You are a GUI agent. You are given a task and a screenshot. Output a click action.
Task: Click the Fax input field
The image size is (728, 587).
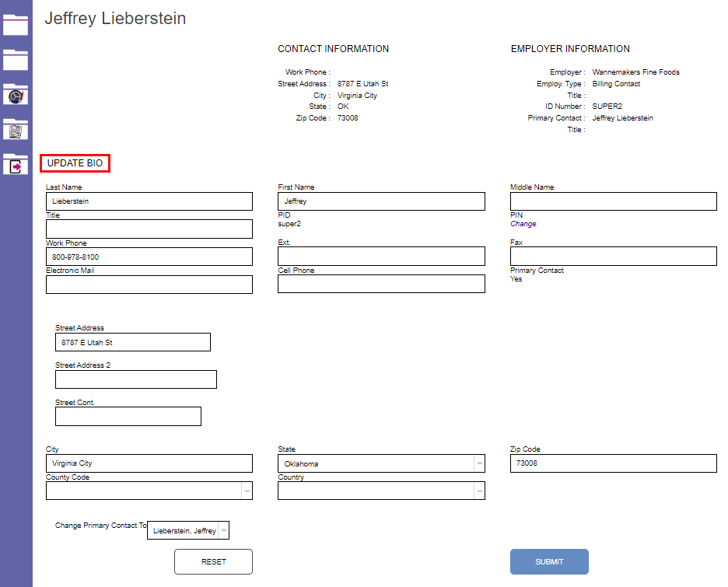(613, 256)
